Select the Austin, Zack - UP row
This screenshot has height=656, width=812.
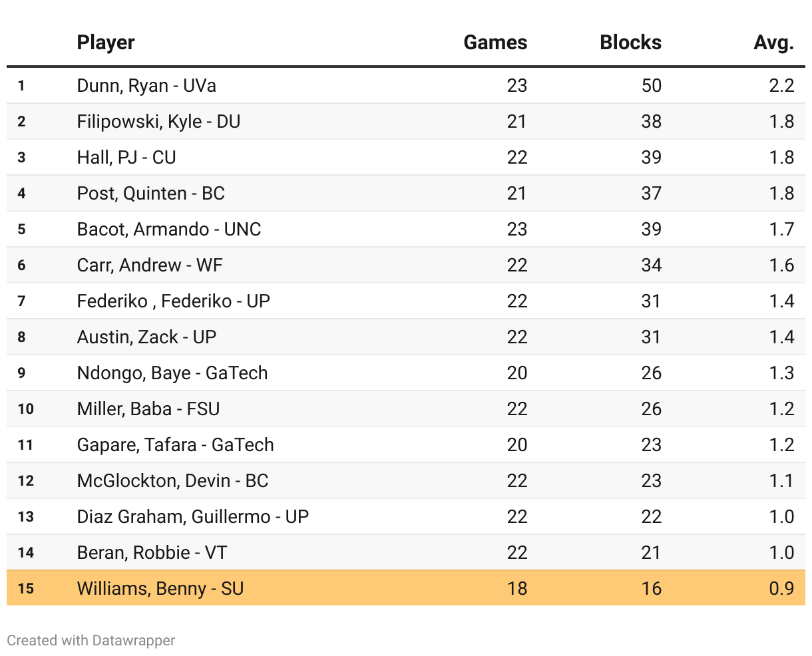pyautogui.click(x=406, y=337)
